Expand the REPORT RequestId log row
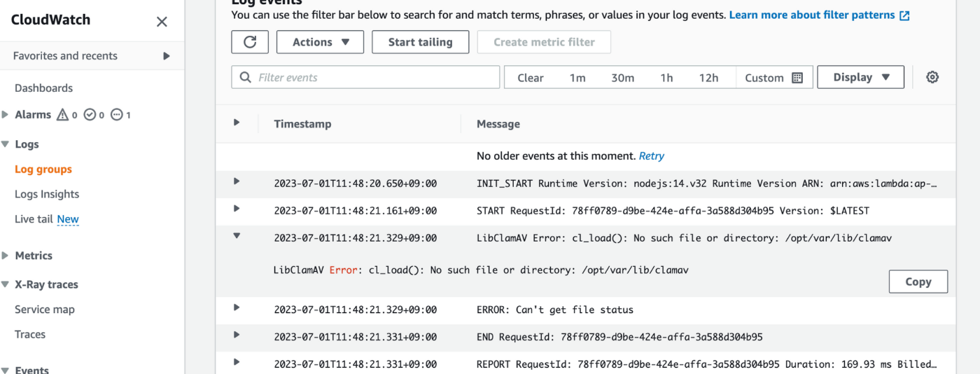 tap(237, 362)
